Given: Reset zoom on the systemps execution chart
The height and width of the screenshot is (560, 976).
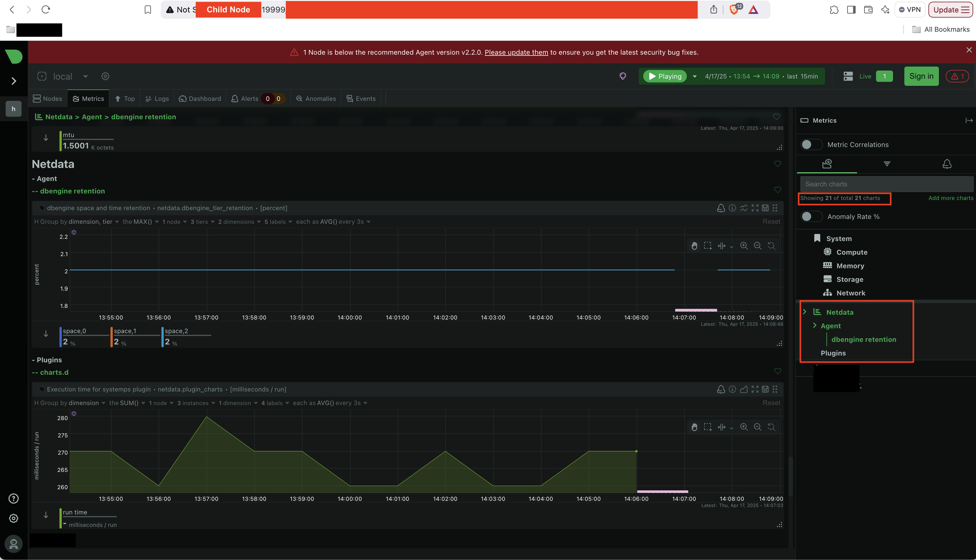Looking at the screenshot, I should [771, 427].
